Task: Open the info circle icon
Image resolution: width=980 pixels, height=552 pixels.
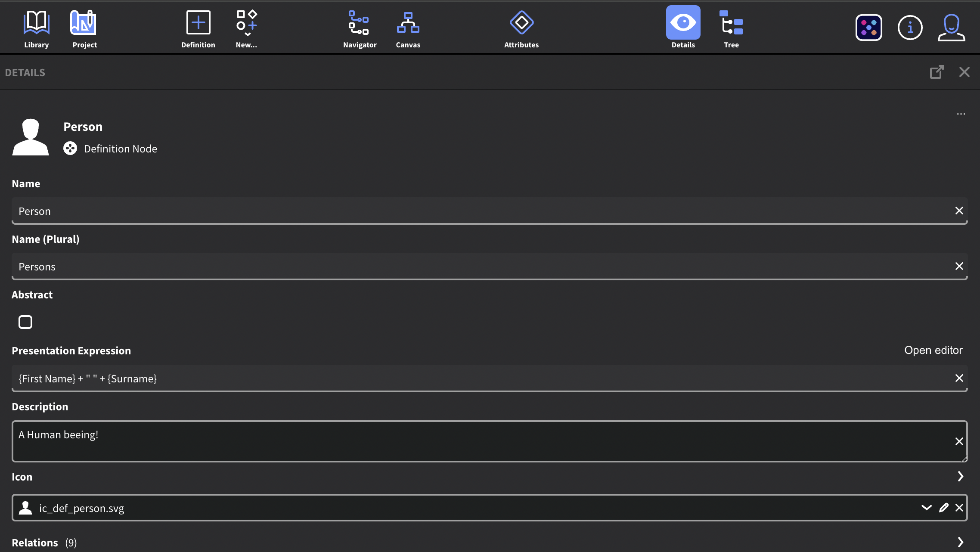Action: pyautogui.click(x=910, y=28)
